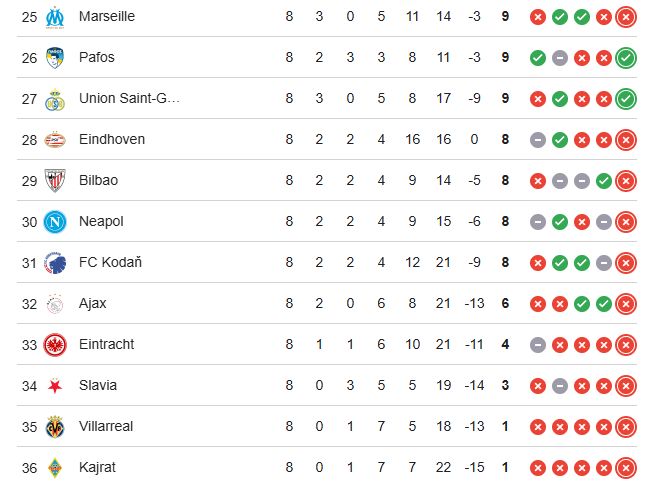Click the Slavia club crest icon

(54, 386)
